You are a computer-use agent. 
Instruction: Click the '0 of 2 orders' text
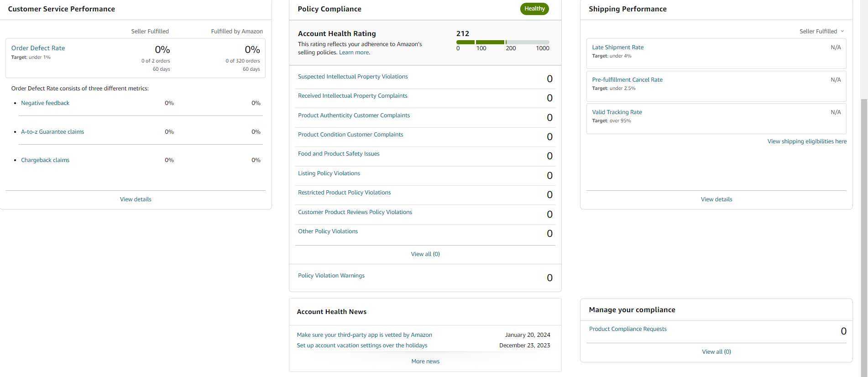(156, 61)
